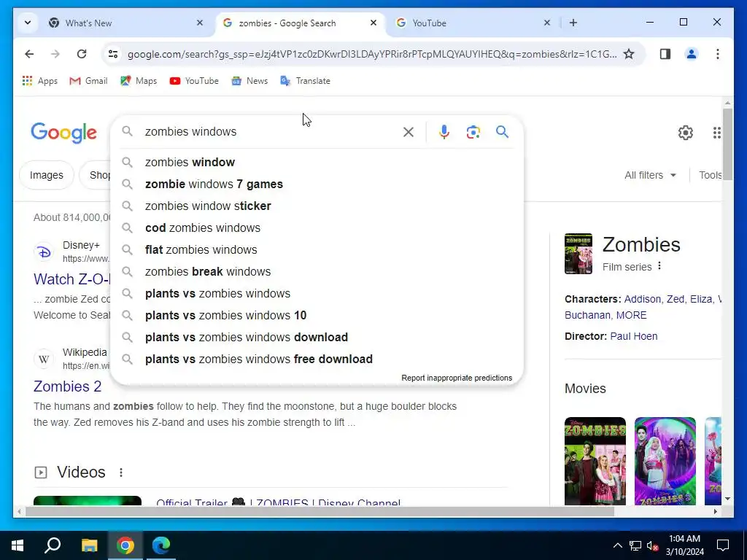Close the YouTube tab

point(547,23)
